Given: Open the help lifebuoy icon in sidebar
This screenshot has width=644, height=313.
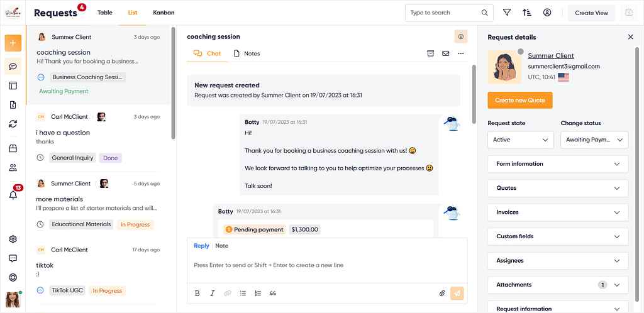Looking at the screenshot, I should pos(13,278).
